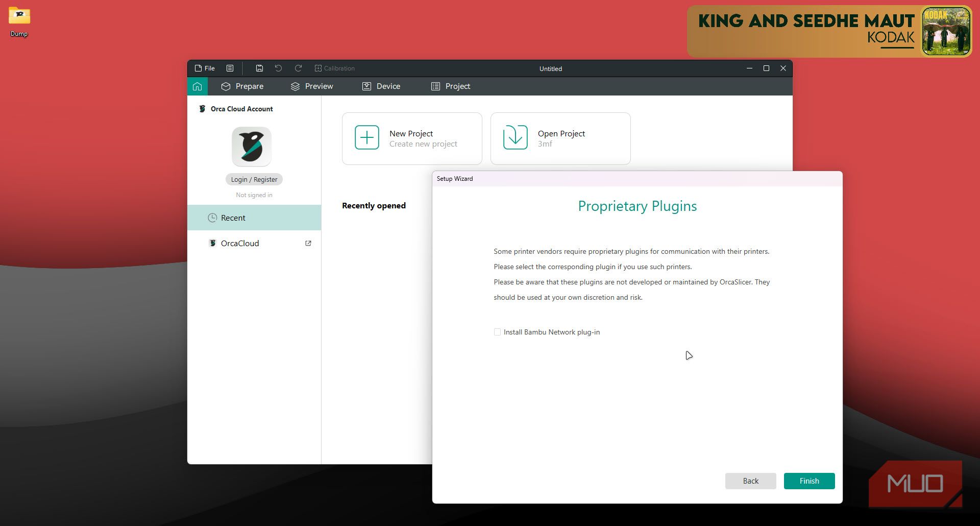Click the Kodak album art thumbnail

946,31
